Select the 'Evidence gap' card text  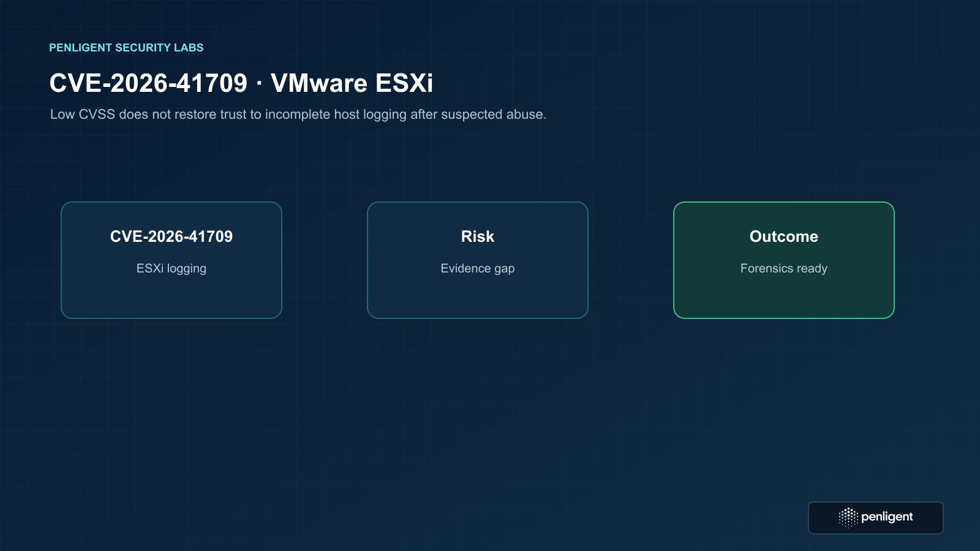[478, 269]
